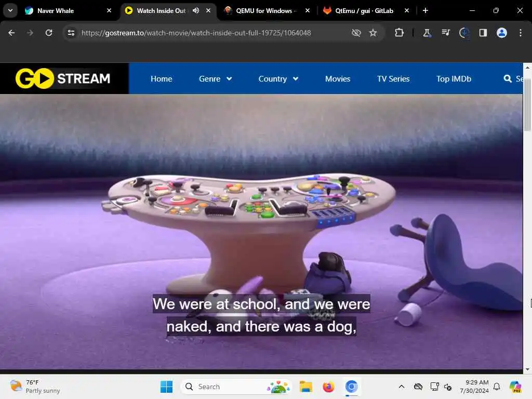Close the QEMU for Windows tab
Screen dimensions: 532x399
[308, 10]
